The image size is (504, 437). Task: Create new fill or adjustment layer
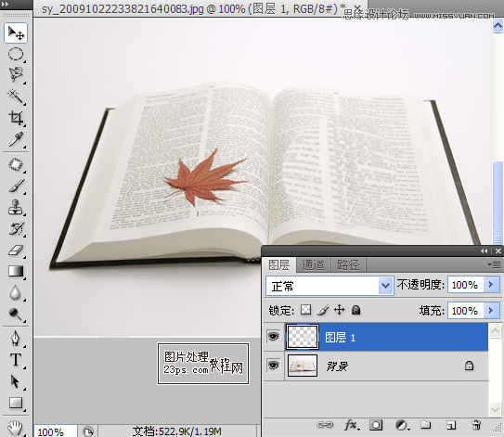coord(402,425)
